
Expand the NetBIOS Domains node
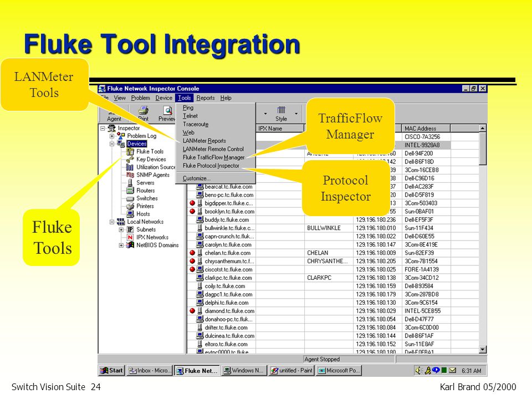click(x=121, y=245)
